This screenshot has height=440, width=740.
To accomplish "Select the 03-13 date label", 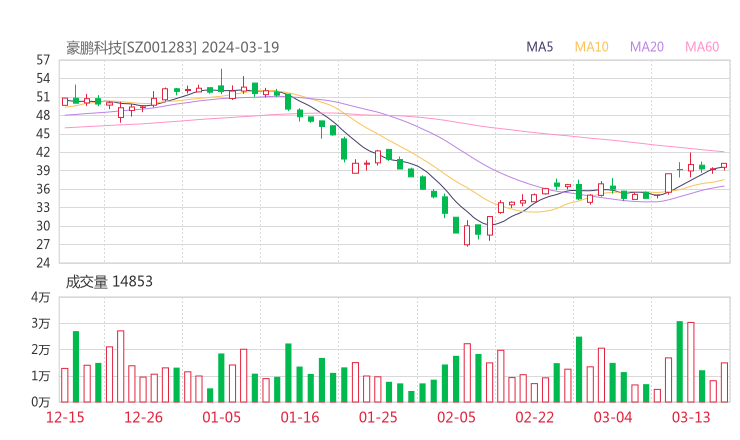I will point(691,417).
